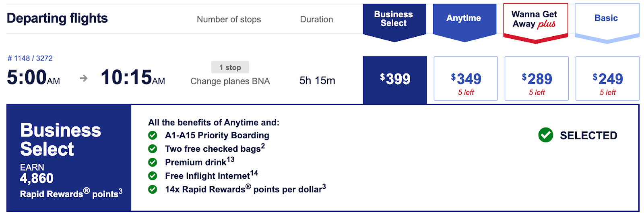Image resolution: width=644 pixels, height=213 pixels.
Task: Click the A1-A15 Priority Boarding checkmark icon
Action: (153, 135)
